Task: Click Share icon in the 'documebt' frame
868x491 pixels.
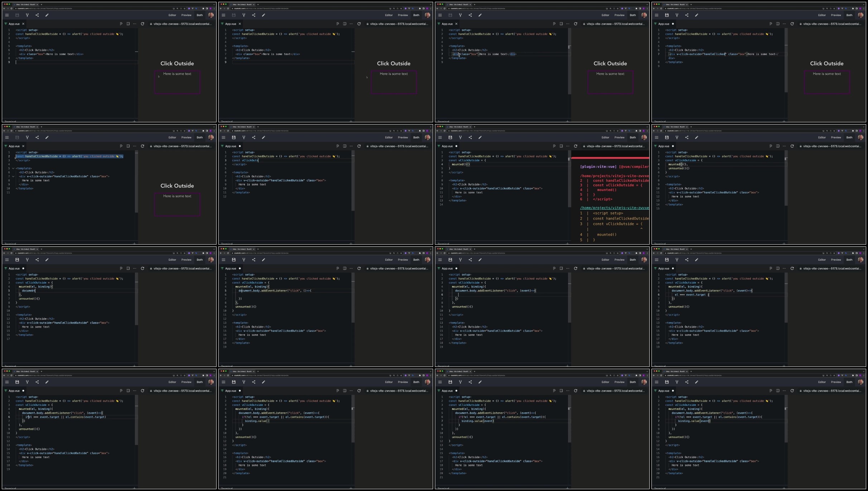Action: tap(37, 260)
